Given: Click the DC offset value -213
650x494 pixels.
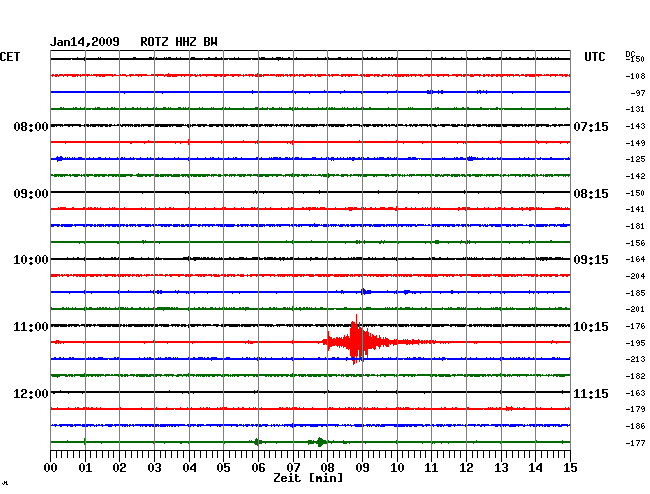Looking at the screenshot, I should click(x=635, y=359).
